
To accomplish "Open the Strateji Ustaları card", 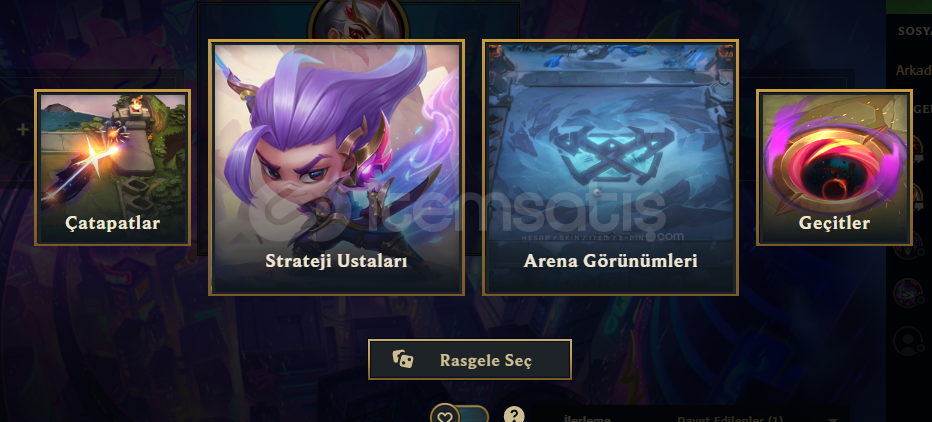I will 336,168.
